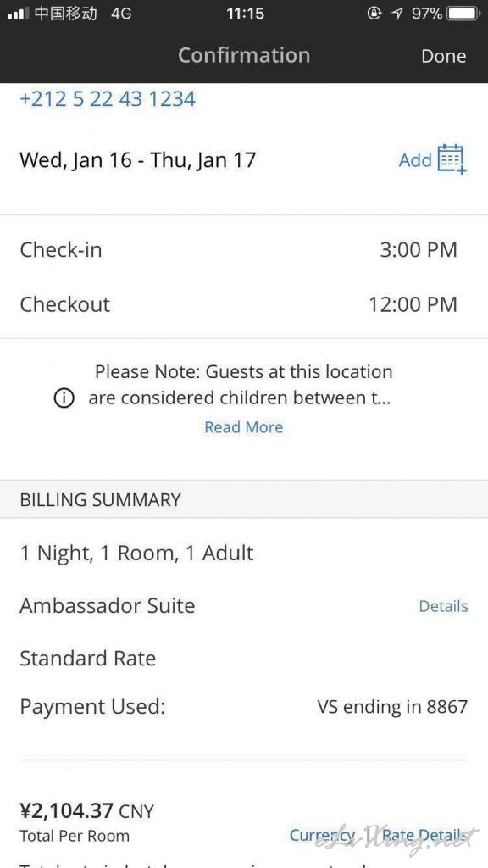Tap the rotation lock status icon

click(374, 14)
